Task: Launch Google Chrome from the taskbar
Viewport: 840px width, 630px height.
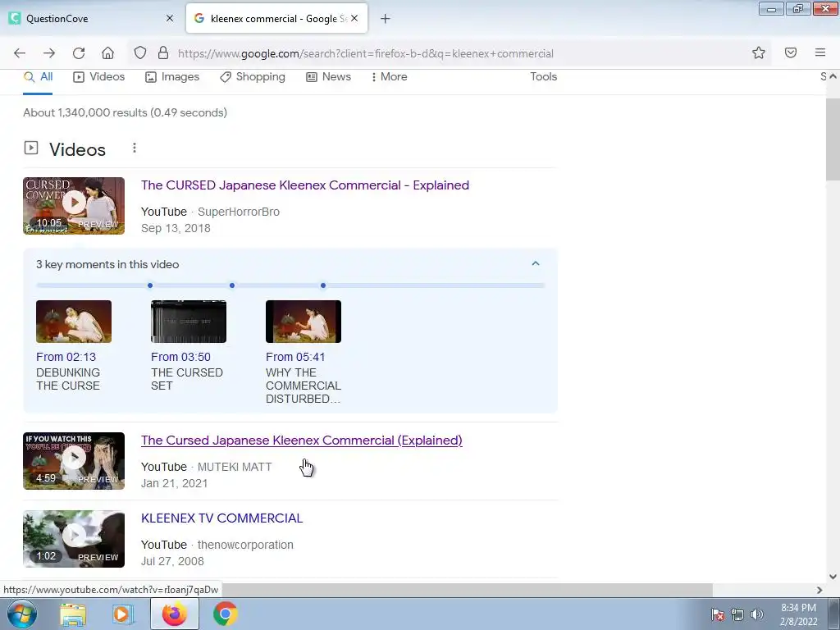Action: pos(225,614)
